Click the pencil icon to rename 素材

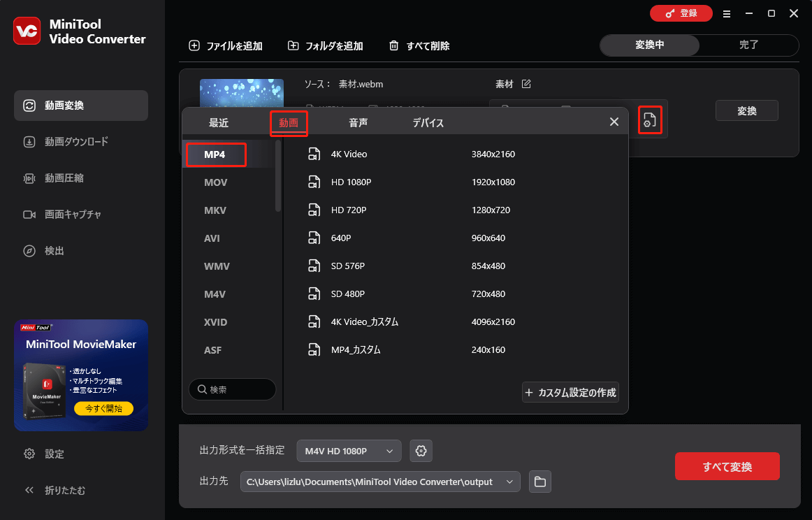[526, 84]
